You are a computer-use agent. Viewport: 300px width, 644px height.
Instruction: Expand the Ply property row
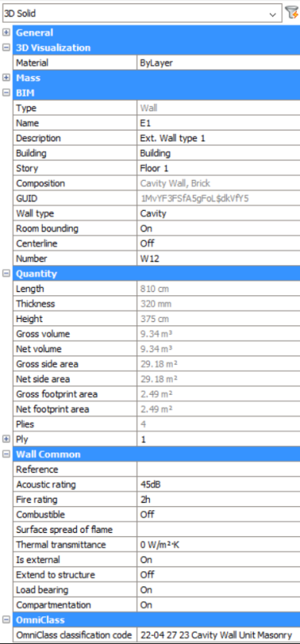[x=6, y=439]
